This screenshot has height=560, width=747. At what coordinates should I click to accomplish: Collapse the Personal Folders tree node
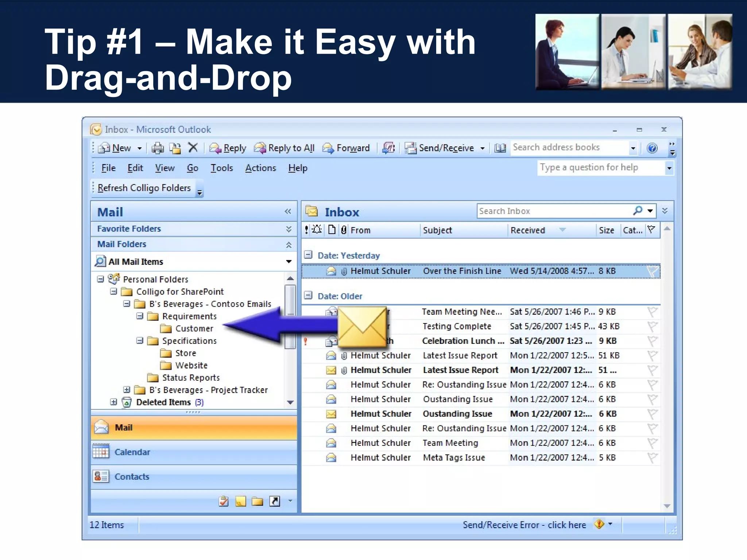[100, 279]
